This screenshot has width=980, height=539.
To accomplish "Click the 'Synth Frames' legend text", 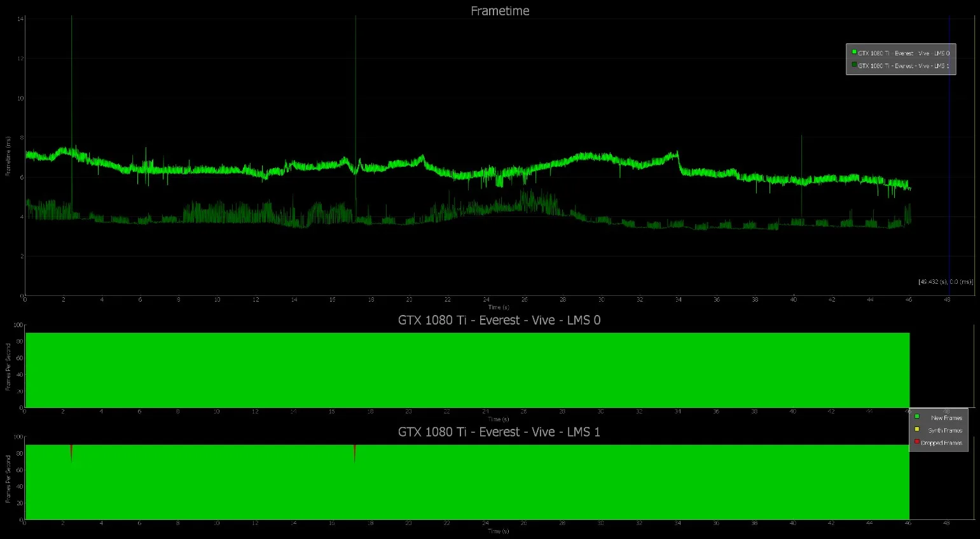I will [945, 431].
